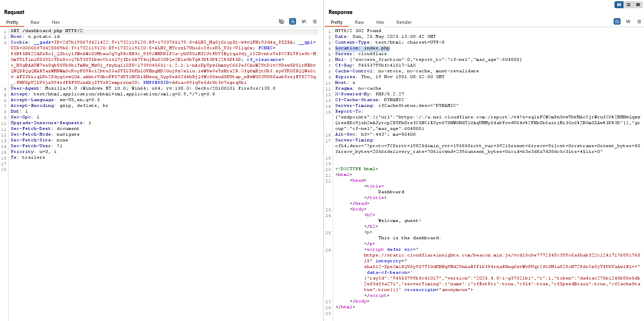Switch to the Request Raw tab

tap(35, 22)
